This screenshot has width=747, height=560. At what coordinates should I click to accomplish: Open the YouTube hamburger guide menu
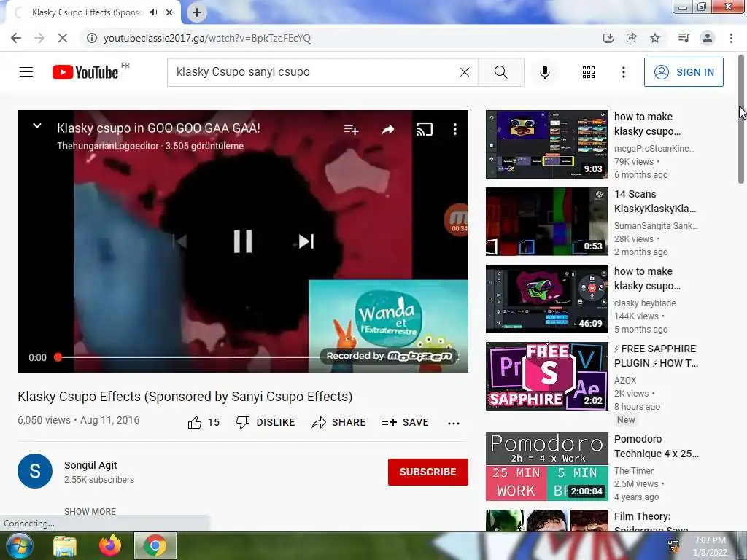point(26,72)
